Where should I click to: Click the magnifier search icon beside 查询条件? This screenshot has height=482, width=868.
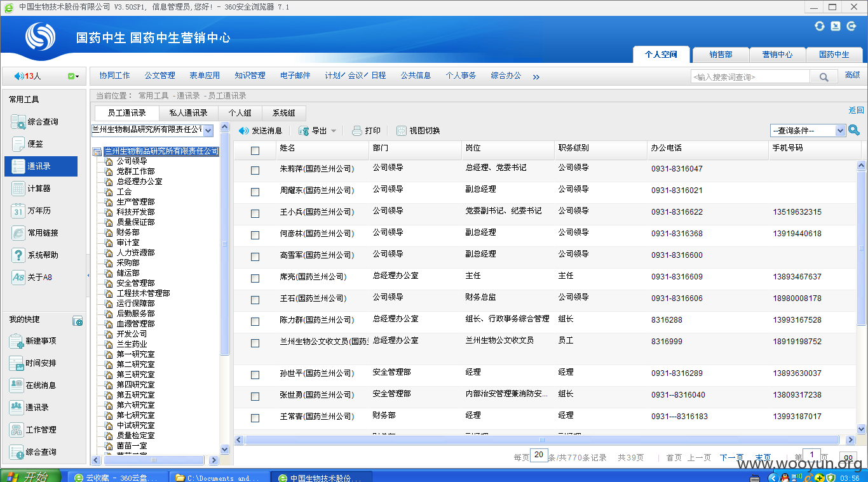[x=854, y=130]
